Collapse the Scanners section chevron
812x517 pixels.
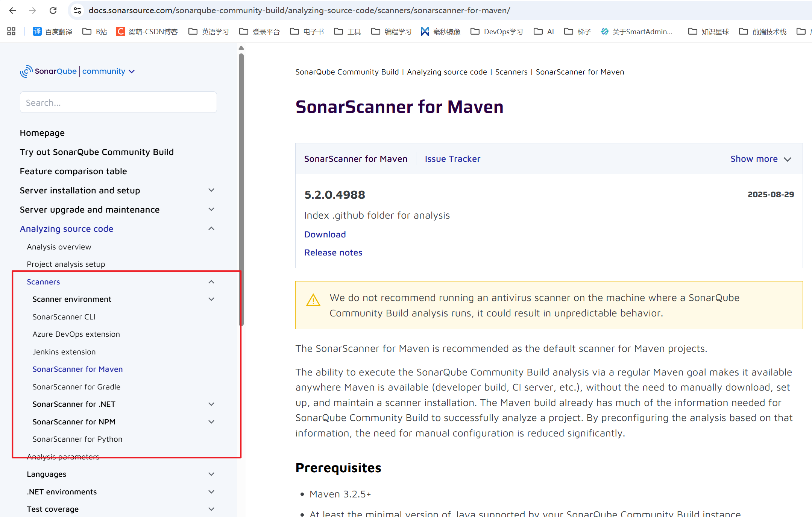(211, 282)
